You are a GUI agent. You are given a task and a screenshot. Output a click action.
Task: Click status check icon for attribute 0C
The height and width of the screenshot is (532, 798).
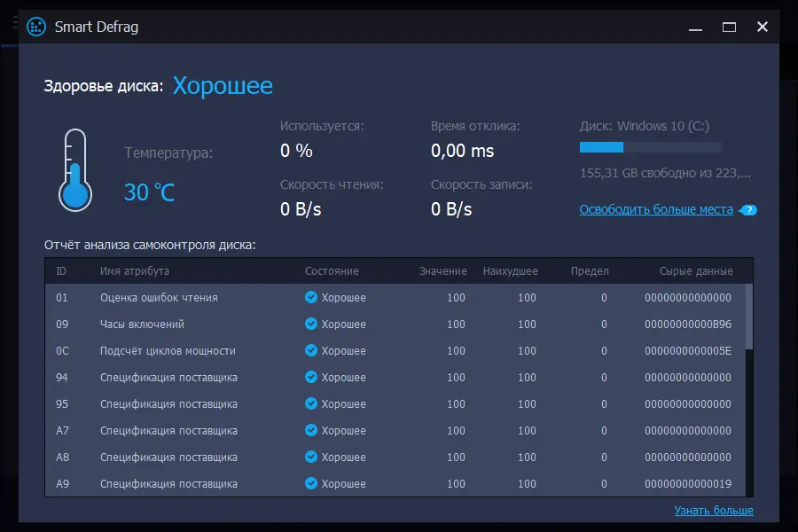(x=310, y=351)
